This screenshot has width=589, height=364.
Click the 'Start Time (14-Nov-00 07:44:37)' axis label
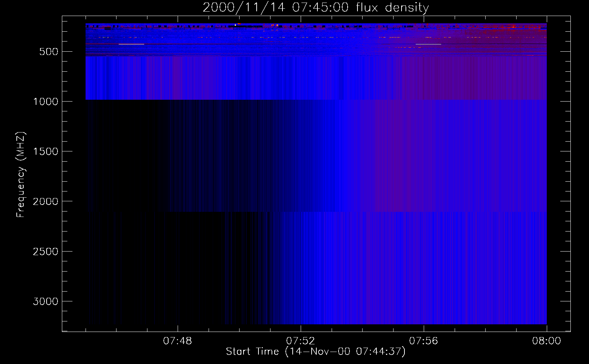pyautogui.click(x=316, y=352)
